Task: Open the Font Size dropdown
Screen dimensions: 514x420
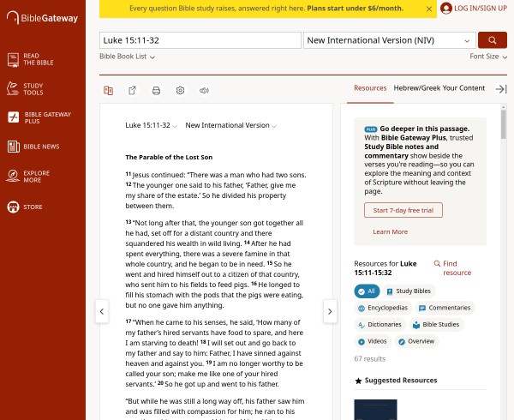Action: tap(488, 57)
